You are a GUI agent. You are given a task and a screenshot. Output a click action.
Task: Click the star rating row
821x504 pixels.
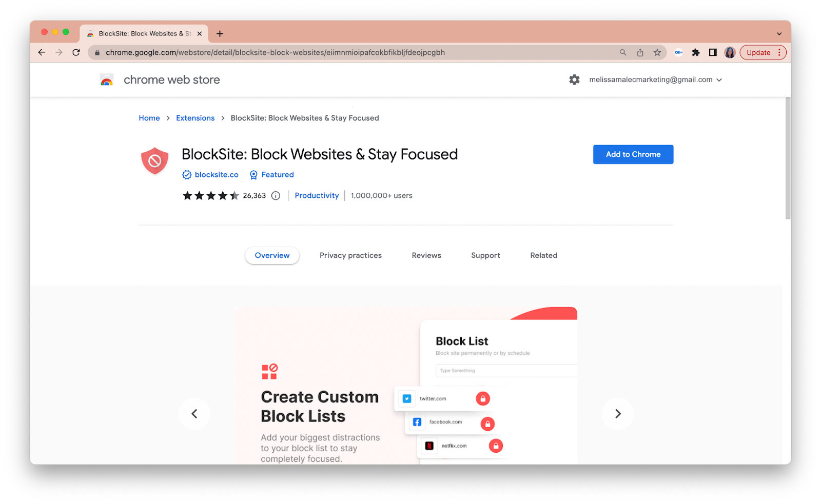tap(211, 195)
